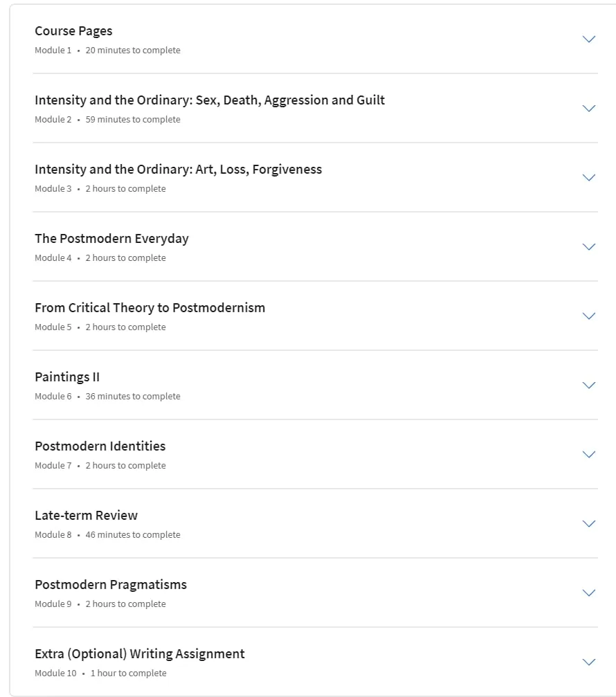Viewport: 616px width, 697px height.
Task: Open the Postmodern Pragmatisms heading
Action: click(x=111, y=585)
